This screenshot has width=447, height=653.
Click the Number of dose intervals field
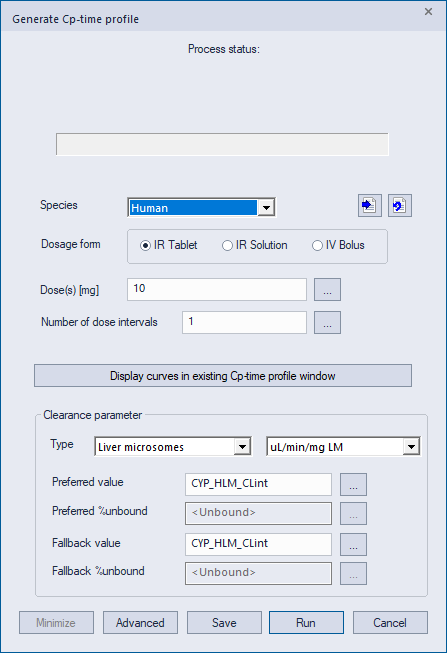(244, 322)
